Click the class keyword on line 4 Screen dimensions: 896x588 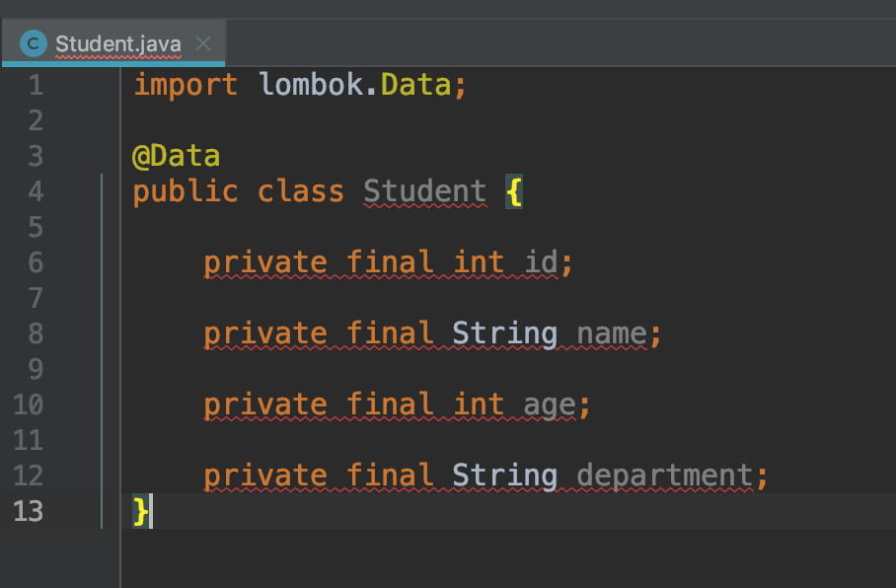pos(301,190)
